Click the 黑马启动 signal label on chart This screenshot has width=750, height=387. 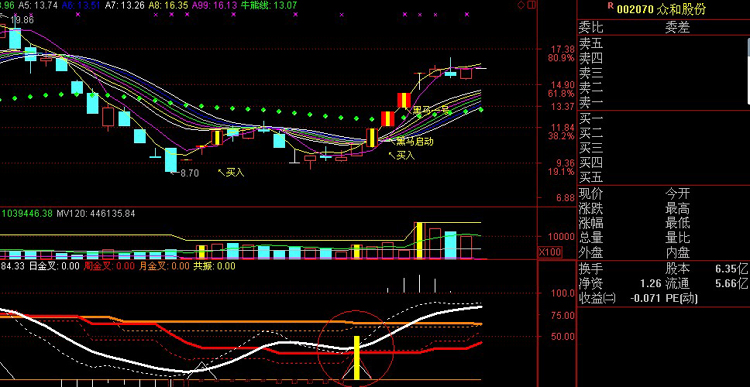tap(414, 142)
